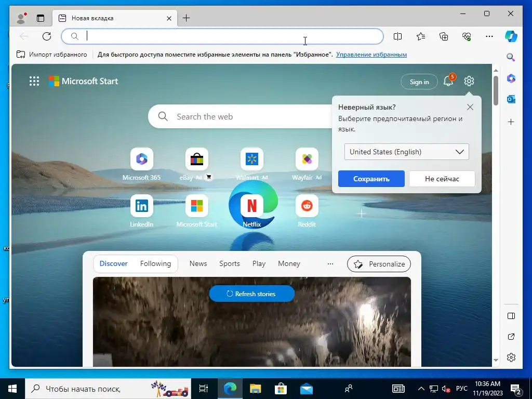This screenshot has height=399, width=532.
Task: Open sidebar settings gear
Action: coord(511,357)
